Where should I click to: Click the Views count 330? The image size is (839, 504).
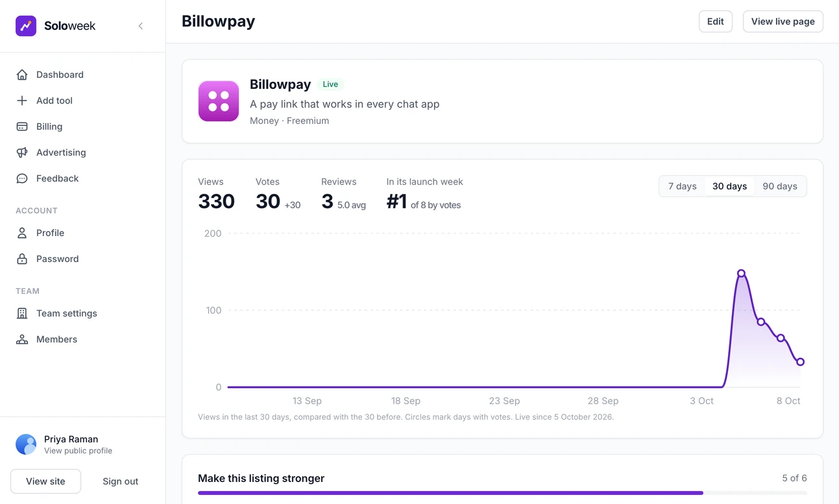pyautogui.click(x=216, y=201)
